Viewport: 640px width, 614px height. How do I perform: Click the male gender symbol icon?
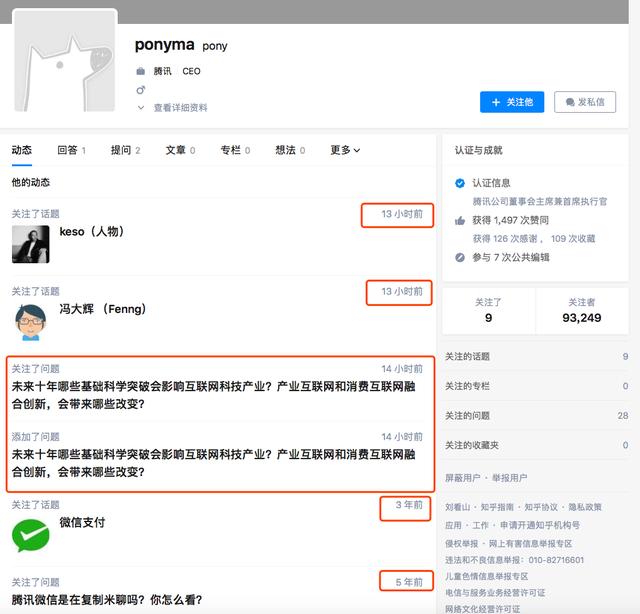click(x=140, y=89)
